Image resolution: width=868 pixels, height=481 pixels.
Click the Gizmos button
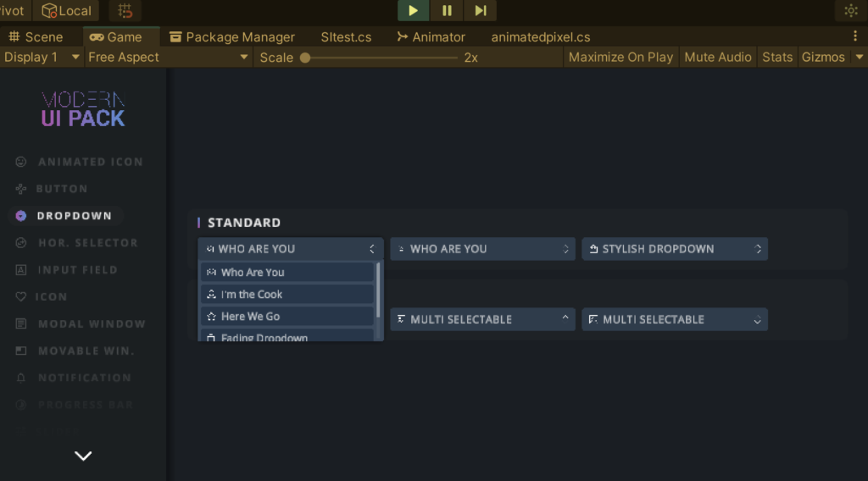click(x=823, y=58)
